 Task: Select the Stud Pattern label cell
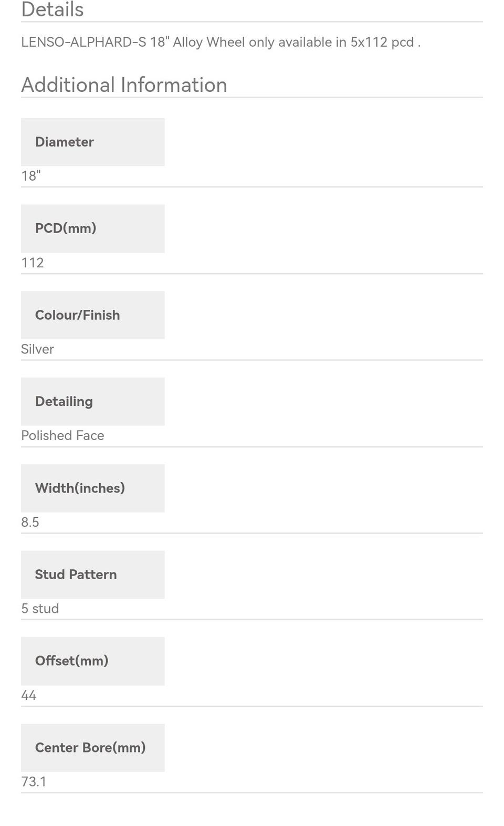coord(93,574)
